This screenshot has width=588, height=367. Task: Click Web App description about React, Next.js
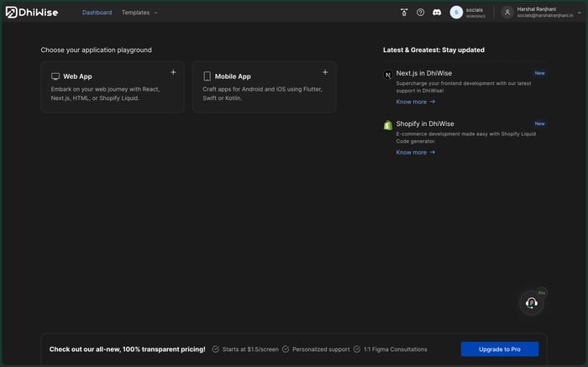pos(105,94)
